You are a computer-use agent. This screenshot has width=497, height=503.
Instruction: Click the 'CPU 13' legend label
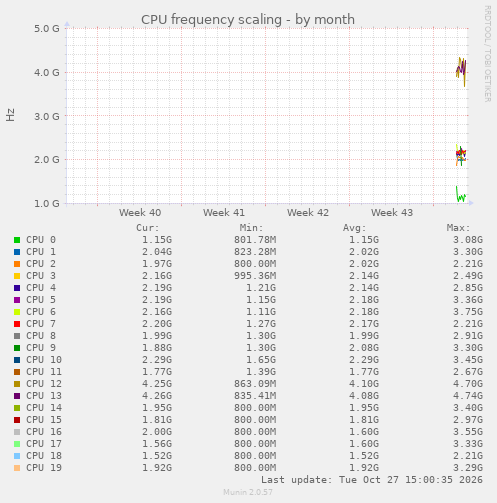(x=44, y=396)
